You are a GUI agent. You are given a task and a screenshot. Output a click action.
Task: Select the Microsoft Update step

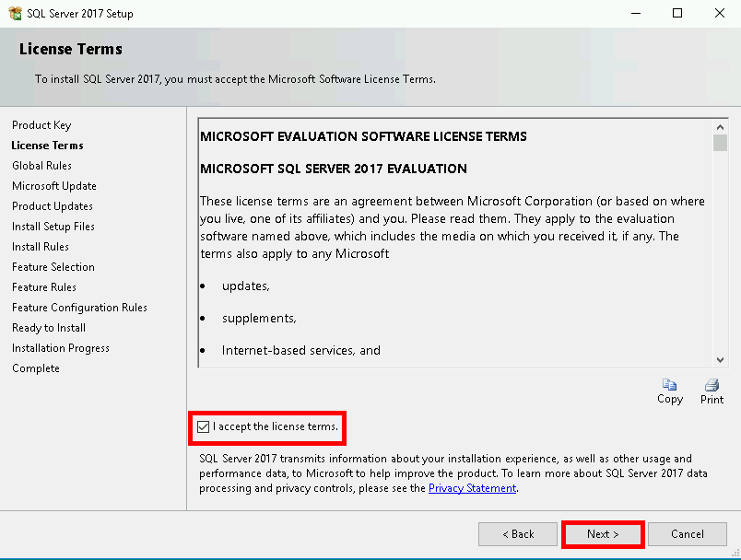[x=54, y=186]
